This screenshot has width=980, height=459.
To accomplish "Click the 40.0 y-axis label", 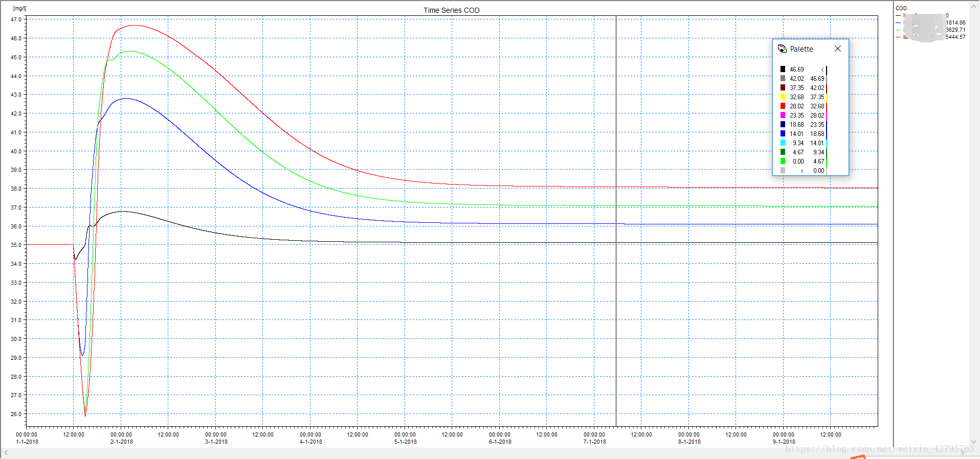I will [16, 151].
